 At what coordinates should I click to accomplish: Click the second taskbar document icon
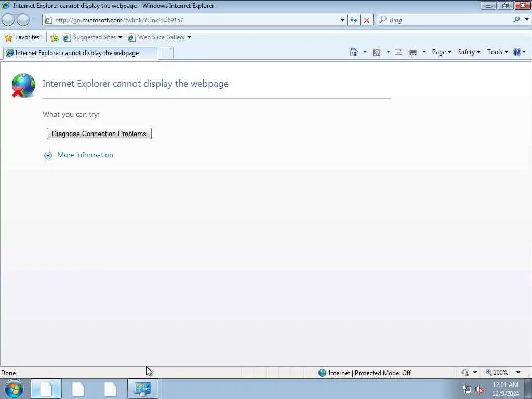point(78,389)
